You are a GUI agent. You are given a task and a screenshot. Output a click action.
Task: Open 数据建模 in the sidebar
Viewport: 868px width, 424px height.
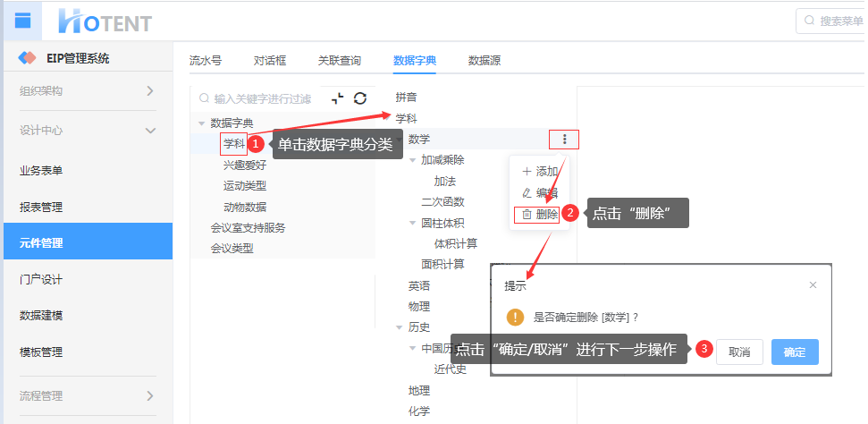[41, 316]
